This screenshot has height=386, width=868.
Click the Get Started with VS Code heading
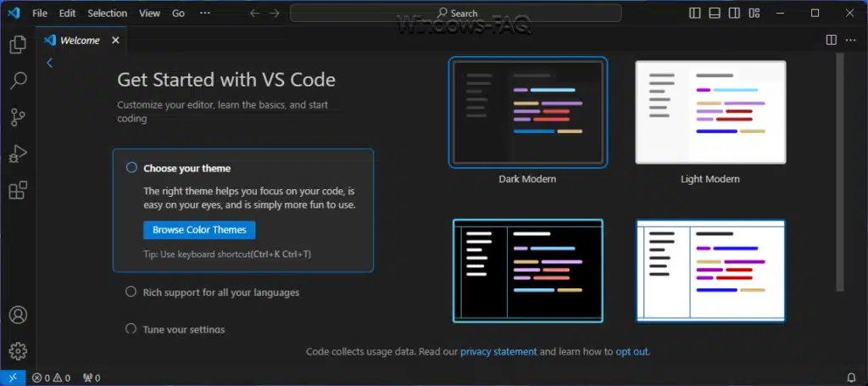[226, 80]
